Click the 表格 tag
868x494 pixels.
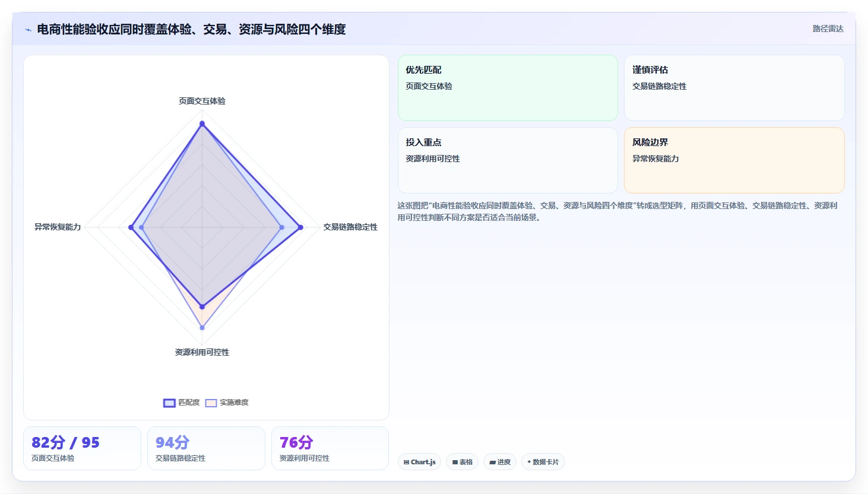coord(462,462)
